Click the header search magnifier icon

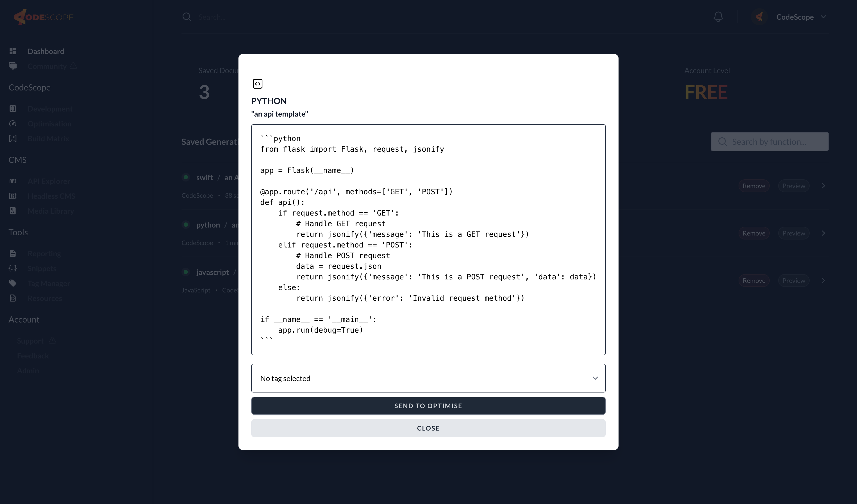[187, 17]
